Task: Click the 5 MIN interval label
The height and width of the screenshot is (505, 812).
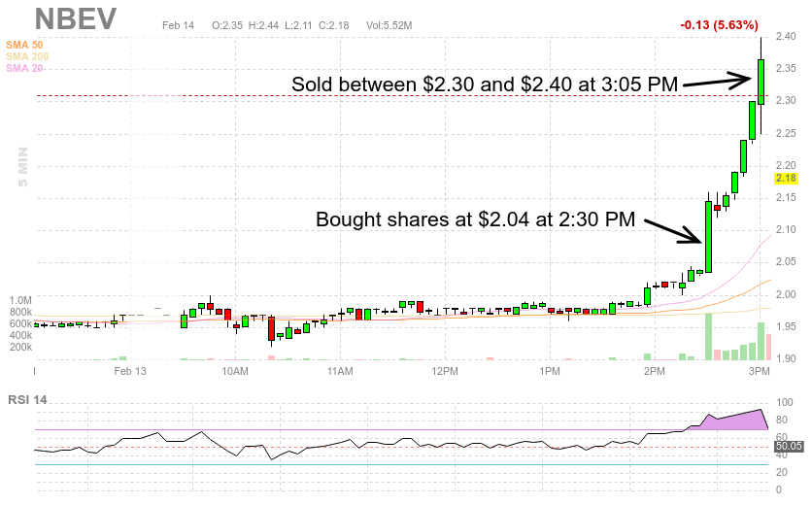Action: (22, 167)
